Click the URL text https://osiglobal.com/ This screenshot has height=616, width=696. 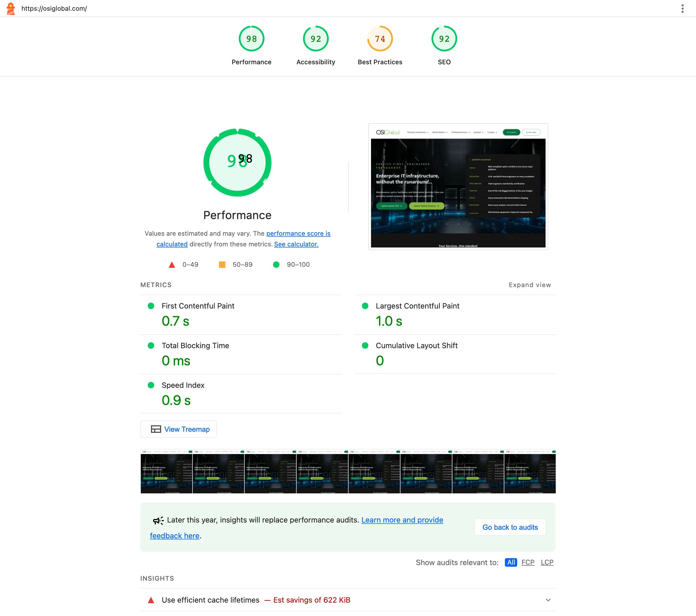54,9
